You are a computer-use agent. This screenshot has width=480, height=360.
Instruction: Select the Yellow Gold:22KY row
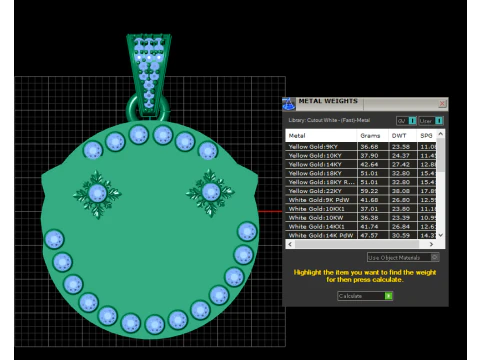[x=361, y=191]
